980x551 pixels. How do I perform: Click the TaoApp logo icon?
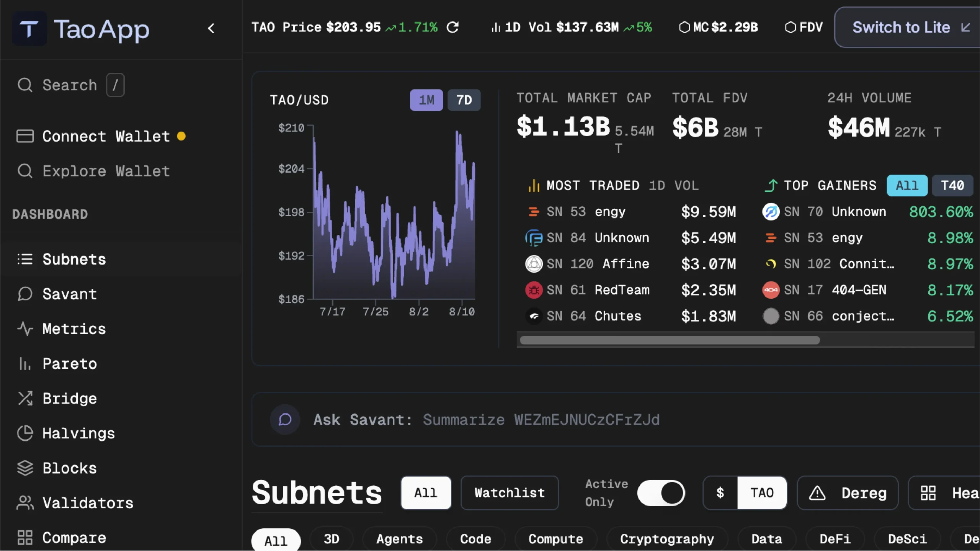click(29, 29)
